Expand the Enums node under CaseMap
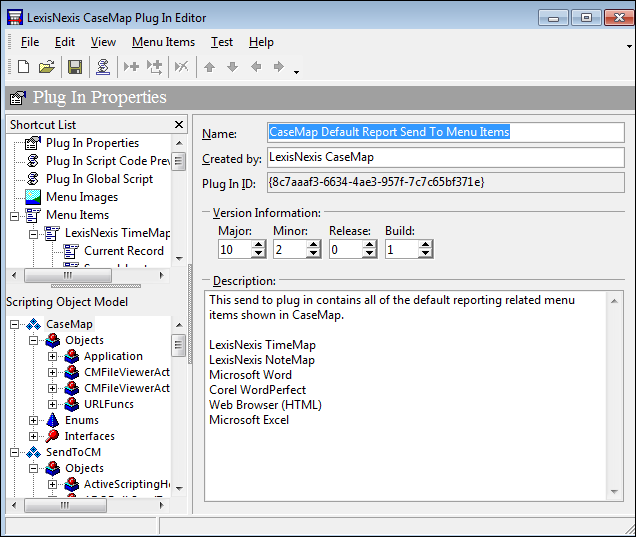Image resolution: width=636 pixels, height=537 pixels. [x=34, y=421]
